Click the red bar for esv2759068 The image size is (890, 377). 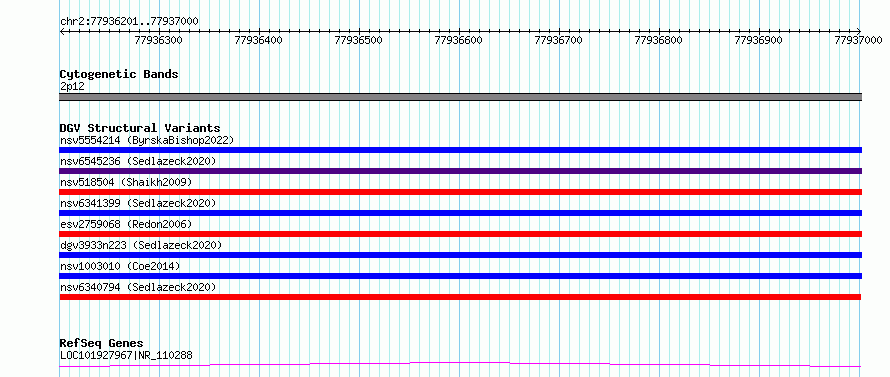coord(460,234)
